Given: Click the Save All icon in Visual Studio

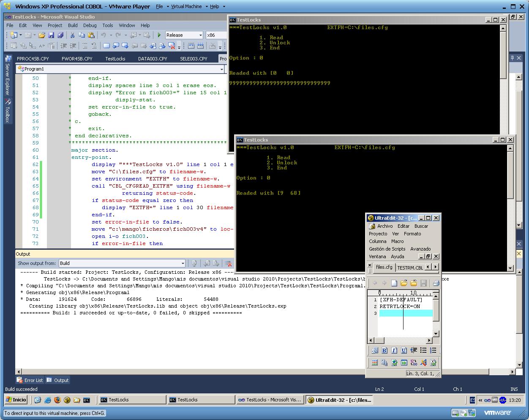Looking at the screenshot, I should click(60, 35).
